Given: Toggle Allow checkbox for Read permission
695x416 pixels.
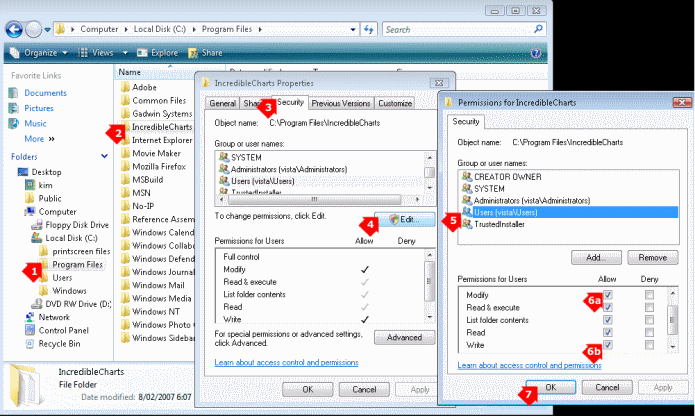Looking at the screenshot, I should (608, 332).
